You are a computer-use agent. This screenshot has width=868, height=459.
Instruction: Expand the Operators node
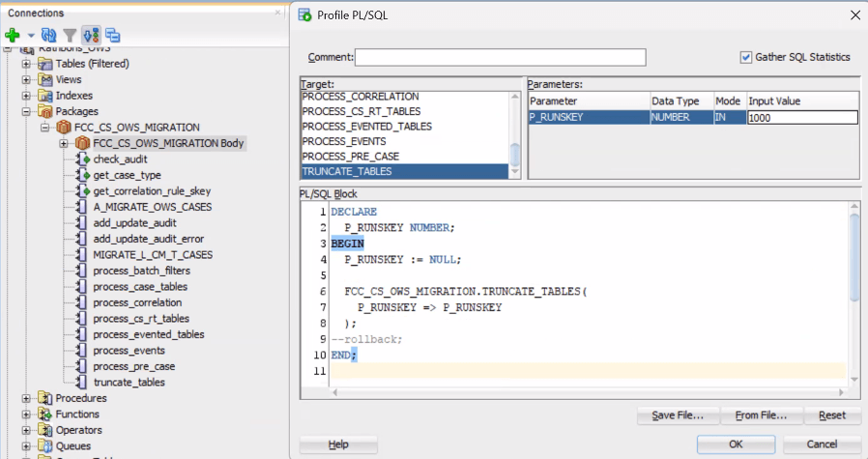tap(26, 430)
